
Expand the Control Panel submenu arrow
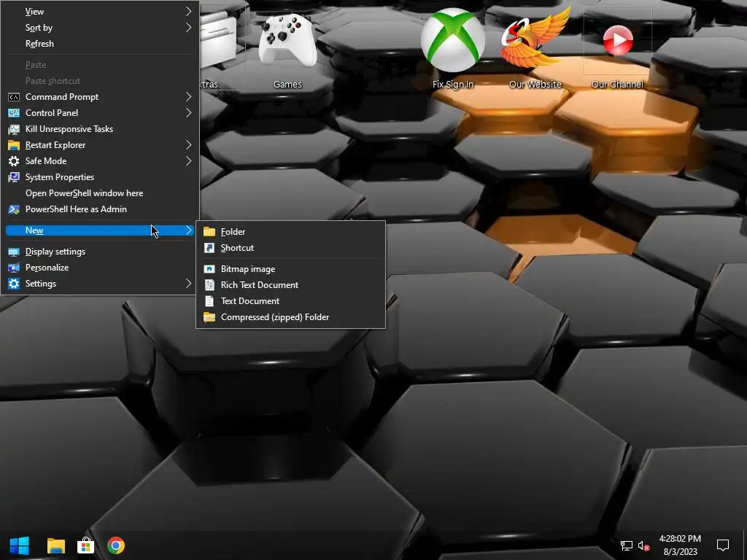[x=189, y=113]
